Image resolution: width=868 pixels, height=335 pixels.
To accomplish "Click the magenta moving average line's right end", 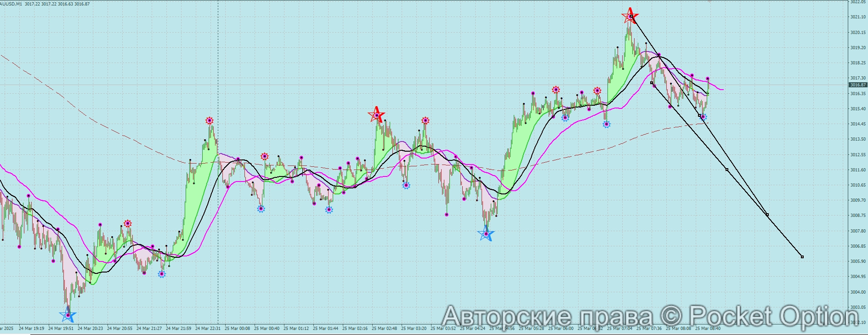I will pos(723,89).
